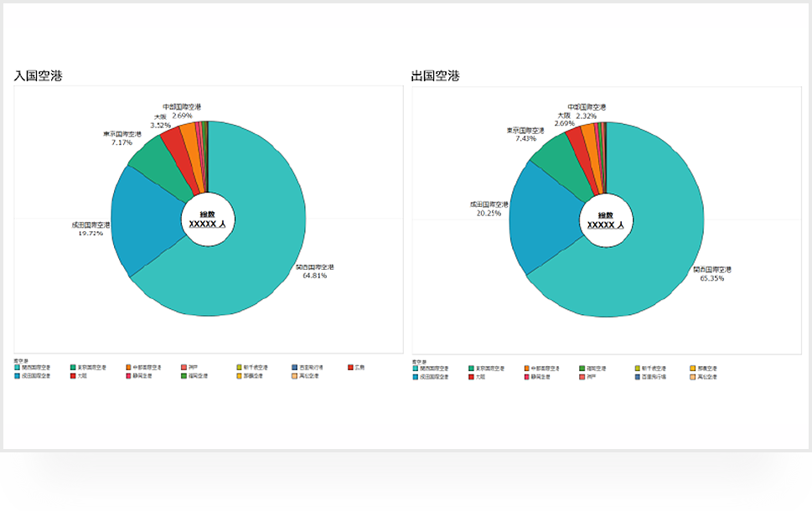Click green 東京国際空港 slice in 出国空港 chart
Screen dimensions: 812x511
click(553, 157)
